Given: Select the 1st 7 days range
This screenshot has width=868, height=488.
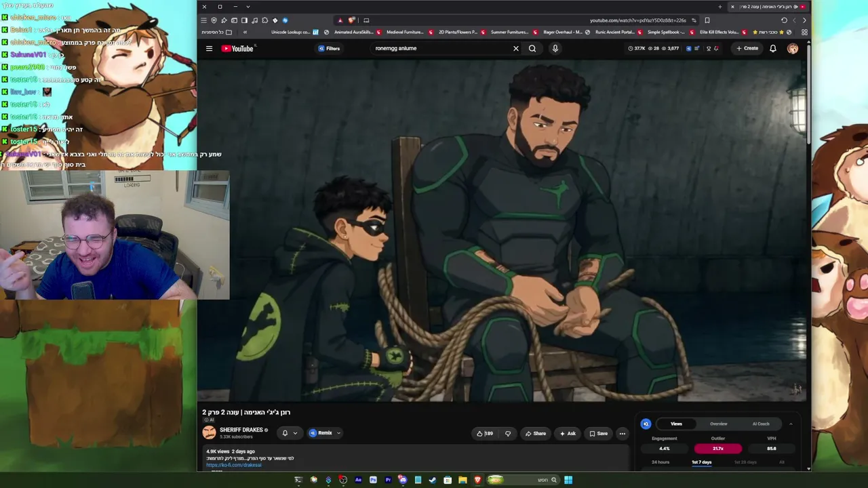Looking at the screenshot, I should (x=701, y=462).
